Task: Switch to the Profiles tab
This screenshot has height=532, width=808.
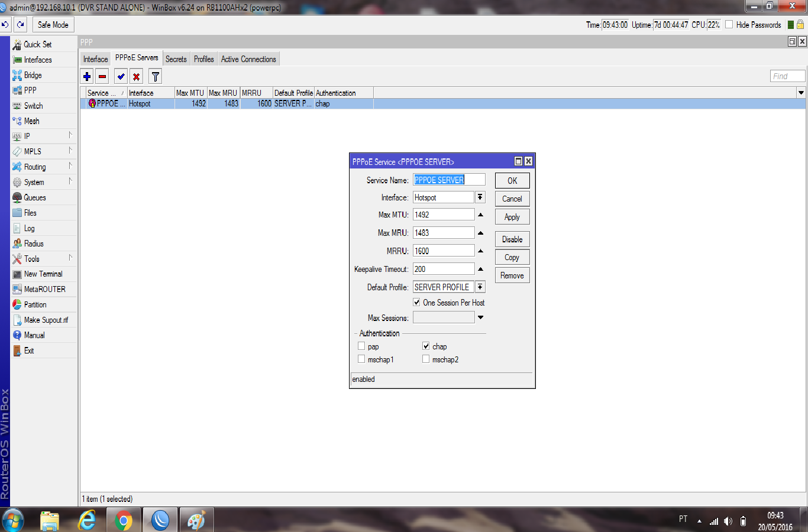Action: 204,59
